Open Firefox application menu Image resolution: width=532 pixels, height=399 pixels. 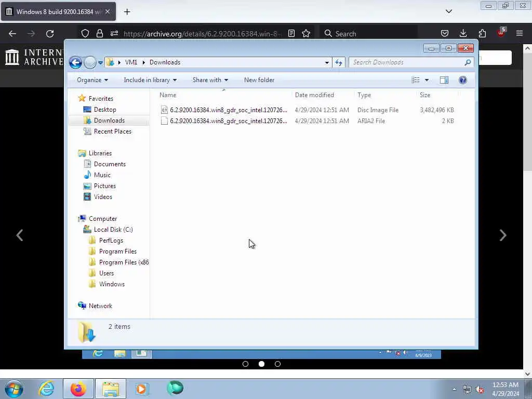[520, 34]
